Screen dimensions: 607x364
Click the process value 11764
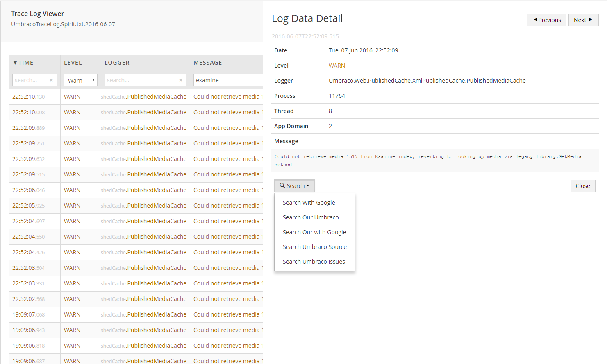tap(337, 96)
